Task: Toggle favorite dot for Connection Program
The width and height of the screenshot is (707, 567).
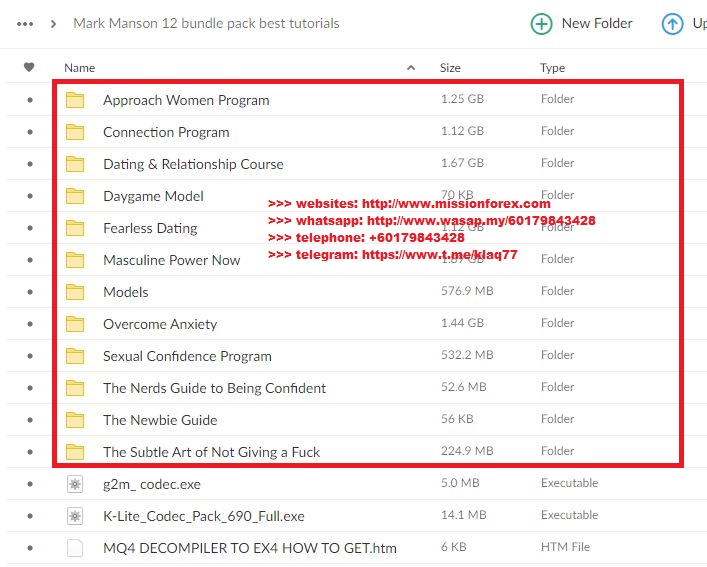Action: (30, 132)
